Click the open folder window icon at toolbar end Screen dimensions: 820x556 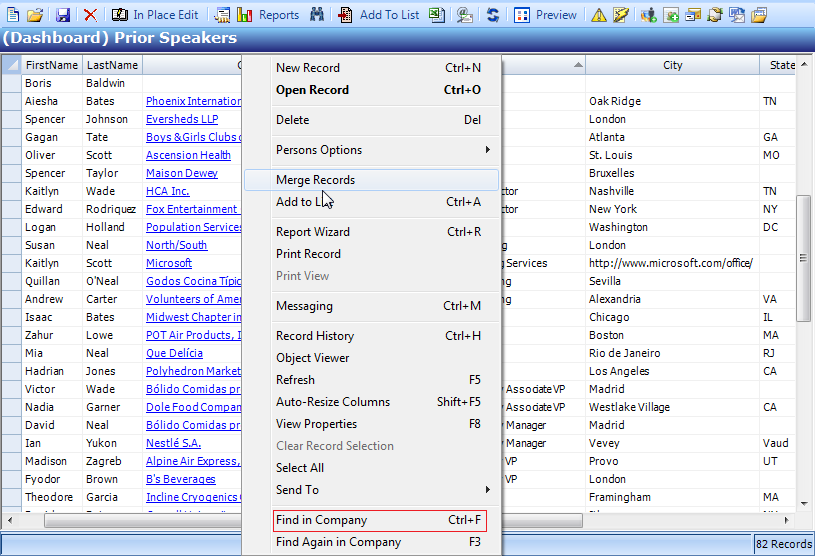759,15
